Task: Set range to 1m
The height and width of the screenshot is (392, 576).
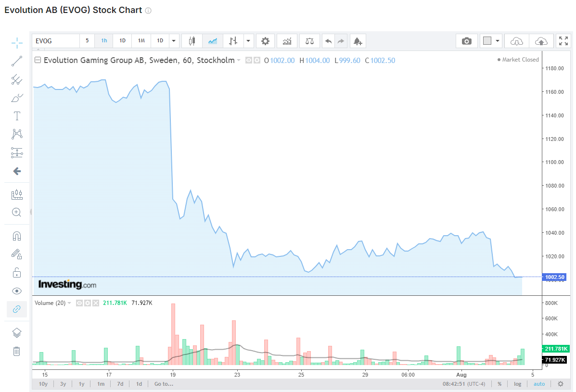Action: 101,384
